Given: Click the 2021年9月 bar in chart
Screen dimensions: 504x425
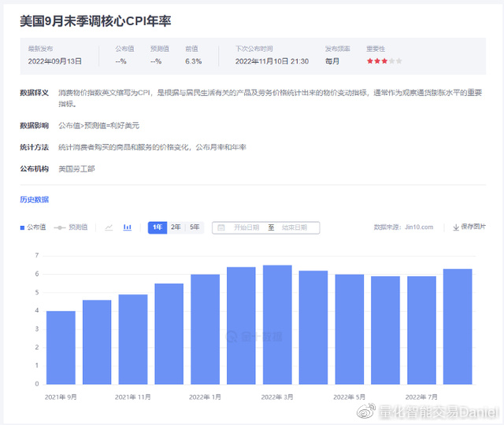Looking at the screenshot, I should click(61, 348).
